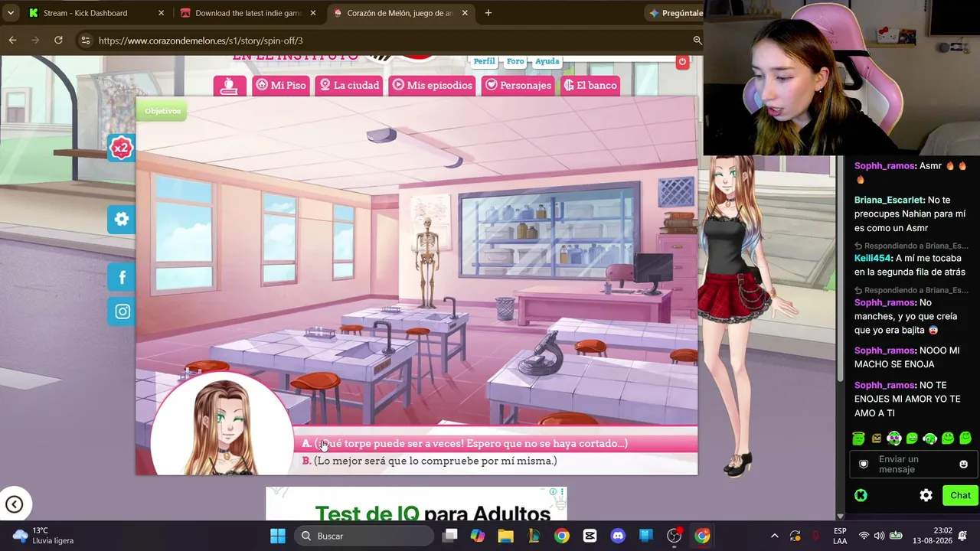Switch to Download the latest indie games tab
The image size is (980, 551).
tap(248, 13)
